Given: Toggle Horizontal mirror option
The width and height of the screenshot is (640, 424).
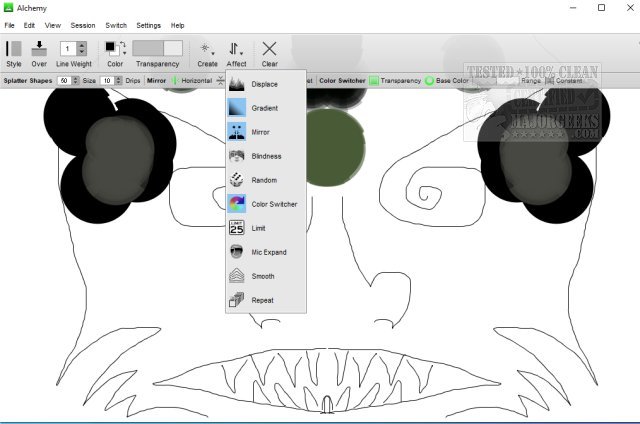Looking at the screenshot, I should 191,81.
